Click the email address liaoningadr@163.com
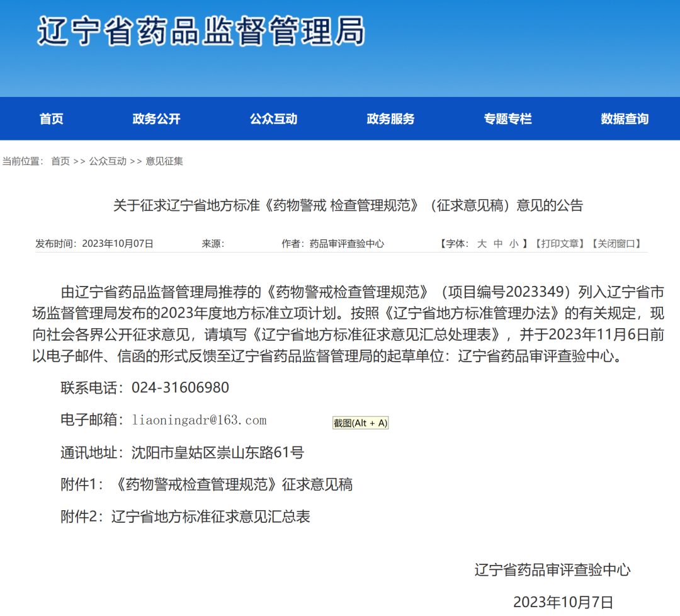This screenshot has height=616, width=680. click(199, 420)
